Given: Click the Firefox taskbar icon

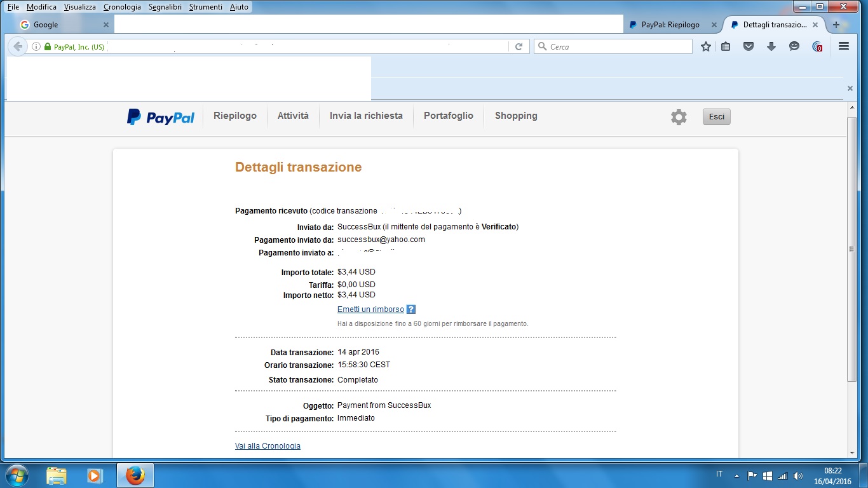Looking at the screenshot, I should click(135, 475).
